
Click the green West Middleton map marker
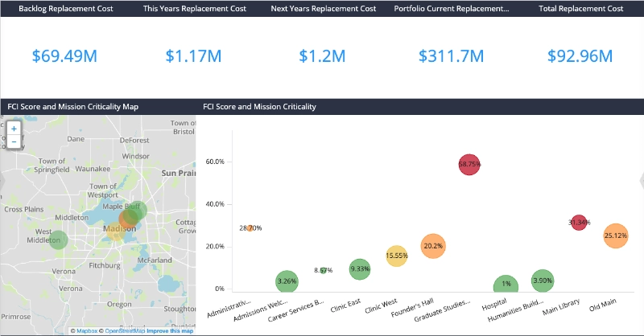click(56, 239)
